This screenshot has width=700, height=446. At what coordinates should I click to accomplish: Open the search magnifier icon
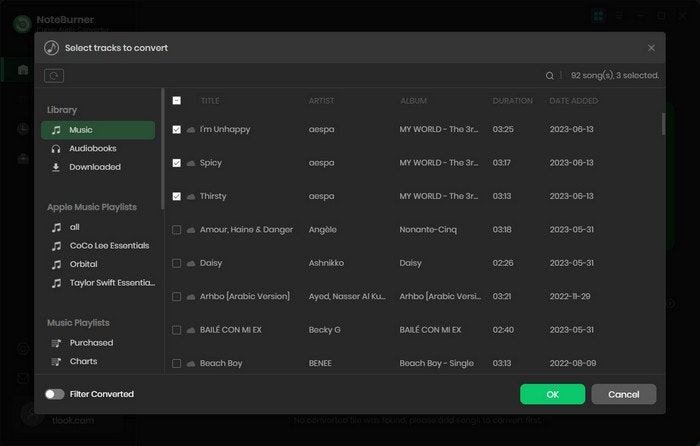click(x=550, y=76)
